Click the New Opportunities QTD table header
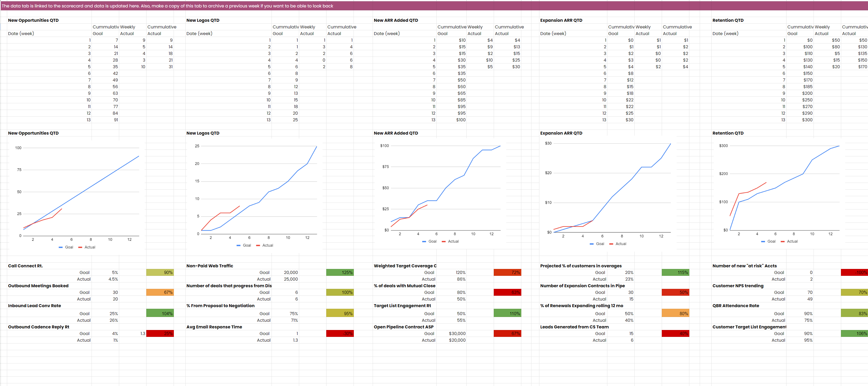868x386 pixels. coord(33,20)
